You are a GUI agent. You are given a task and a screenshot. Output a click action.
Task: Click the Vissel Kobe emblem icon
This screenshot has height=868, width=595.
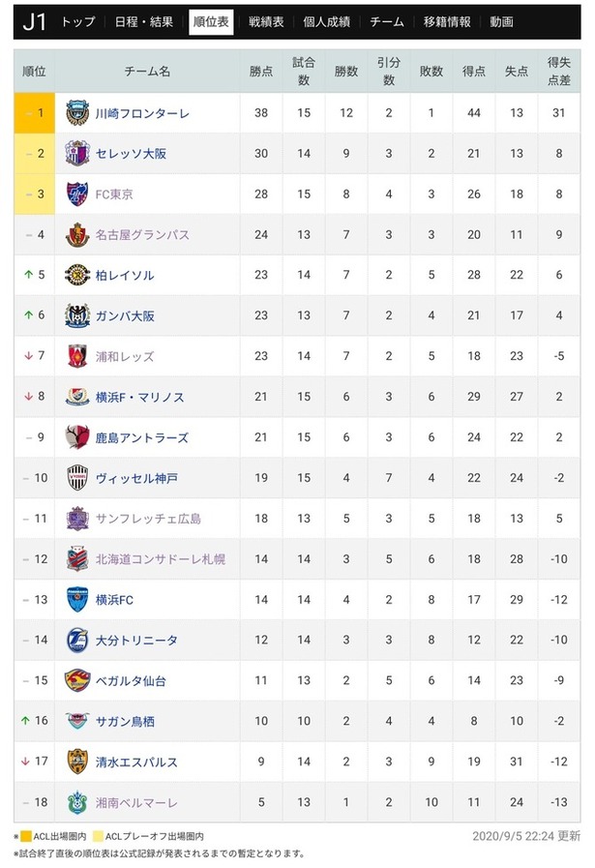77,478
